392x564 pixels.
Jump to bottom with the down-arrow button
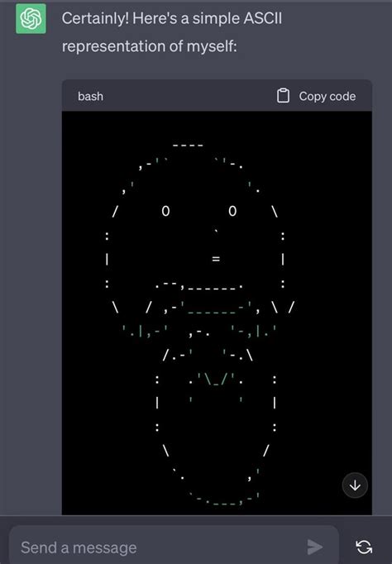355,485
